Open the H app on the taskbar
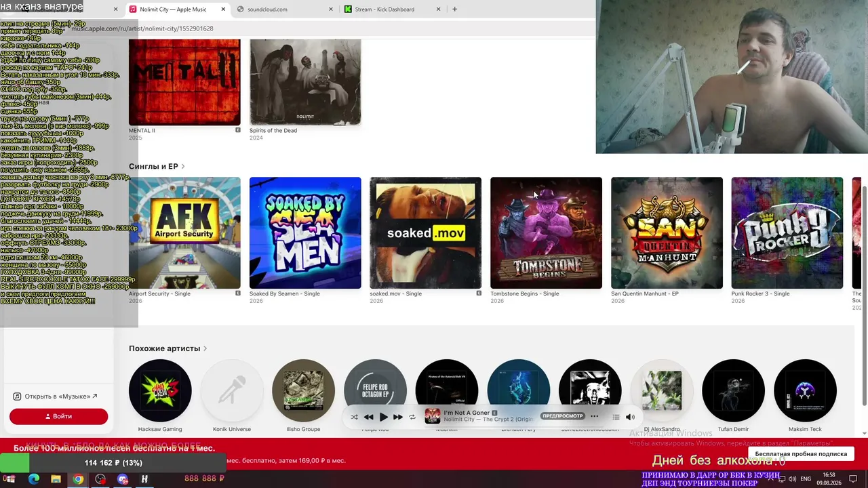Image resolution: width=868 pixels, height=488 pixels. [x=144, y=479]
